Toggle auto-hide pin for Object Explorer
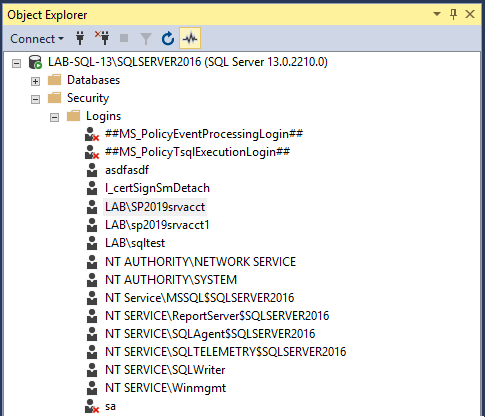The height and width of the screenshot is (417, 485). [453, 14]
